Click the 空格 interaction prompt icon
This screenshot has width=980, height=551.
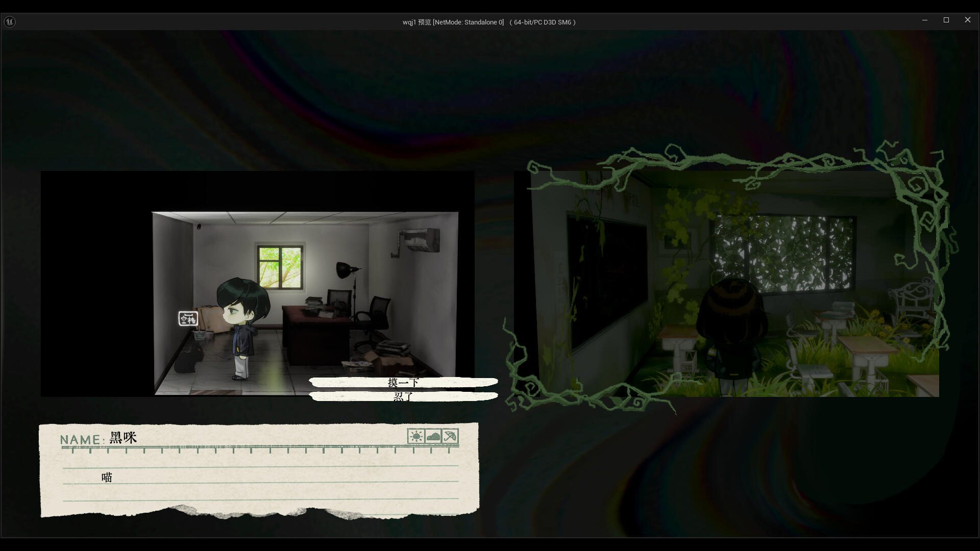[188, 319]
